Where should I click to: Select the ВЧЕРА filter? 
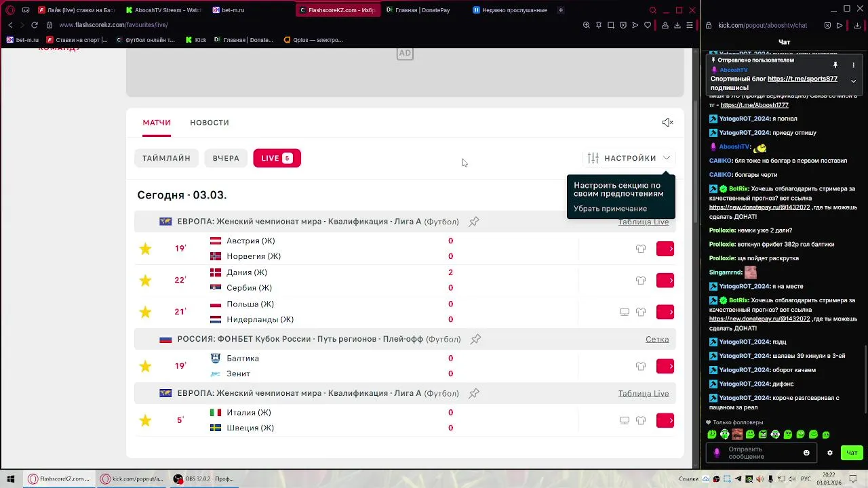(x=226, y=158)
